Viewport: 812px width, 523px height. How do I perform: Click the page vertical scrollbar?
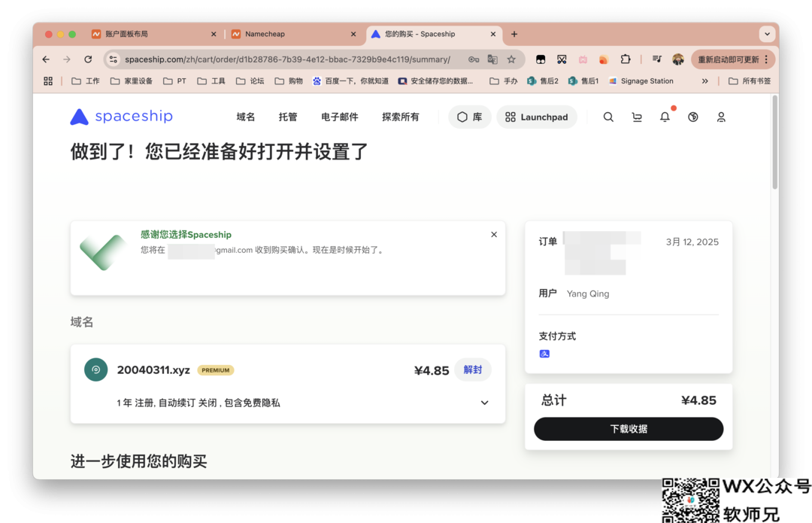coord(774,142)
